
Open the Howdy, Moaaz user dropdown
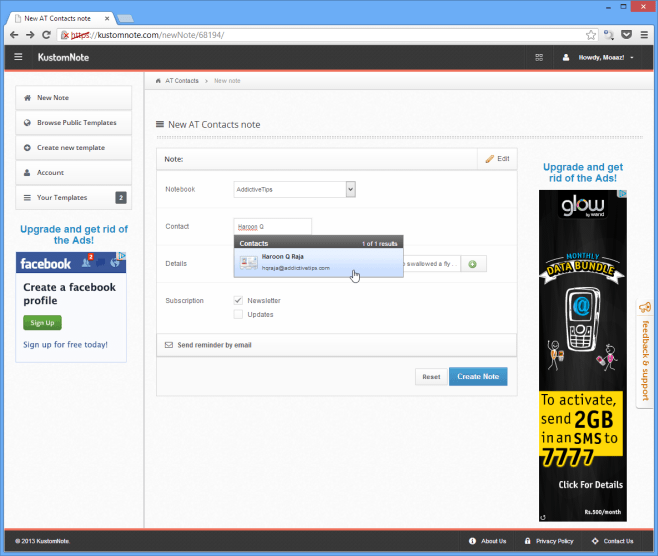click(598, 57)
